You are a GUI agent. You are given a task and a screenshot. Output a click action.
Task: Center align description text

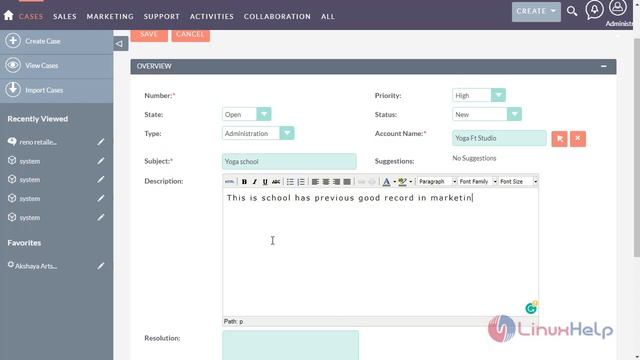click(x=326, y=182)
